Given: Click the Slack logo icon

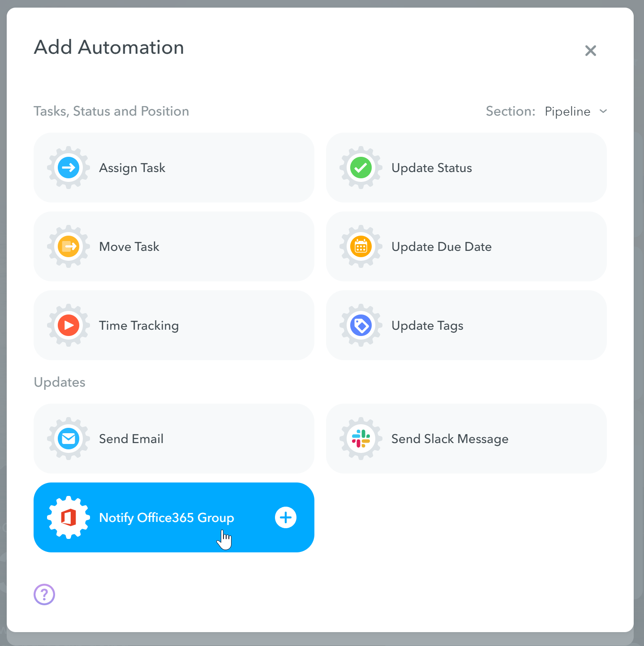Looking at the screenshot, I should click(x=361, y=439).
